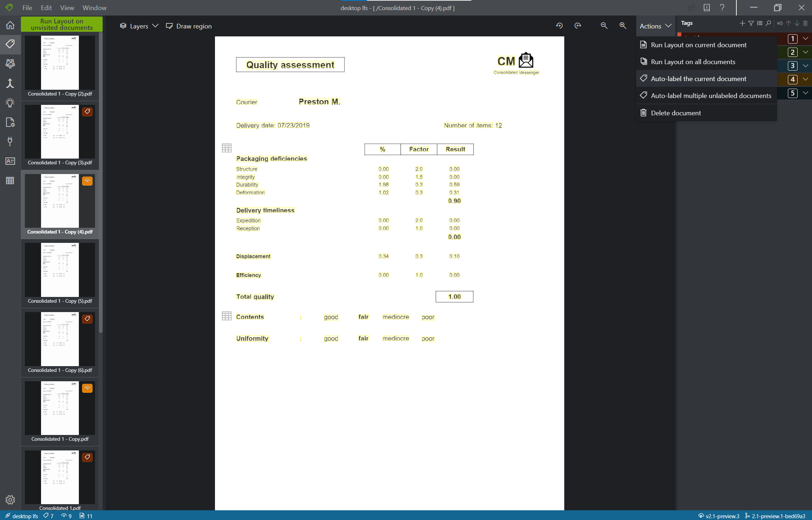Image resolution: width=812 pixels, height=520 pixels.
Task: Search tags with the magnifier icon
Action: click(768, 23)
